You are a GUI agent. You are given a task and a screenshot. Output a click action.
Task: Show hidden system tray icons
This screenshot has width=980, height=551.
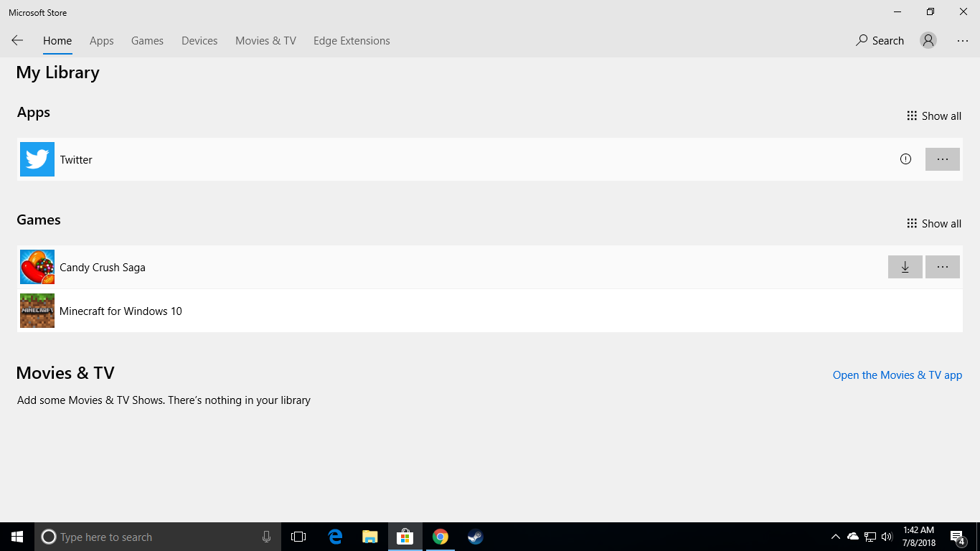tap(835, 537)
